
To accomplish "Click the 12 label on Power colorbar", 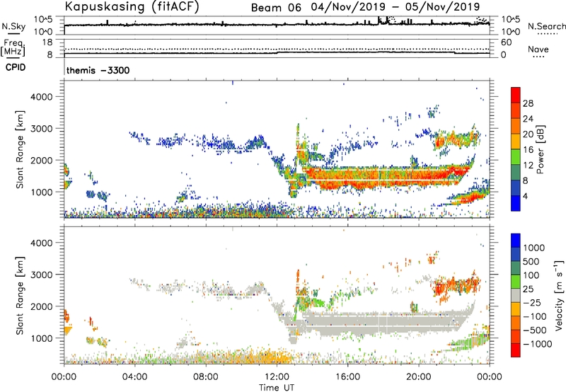I will [528, 166].
